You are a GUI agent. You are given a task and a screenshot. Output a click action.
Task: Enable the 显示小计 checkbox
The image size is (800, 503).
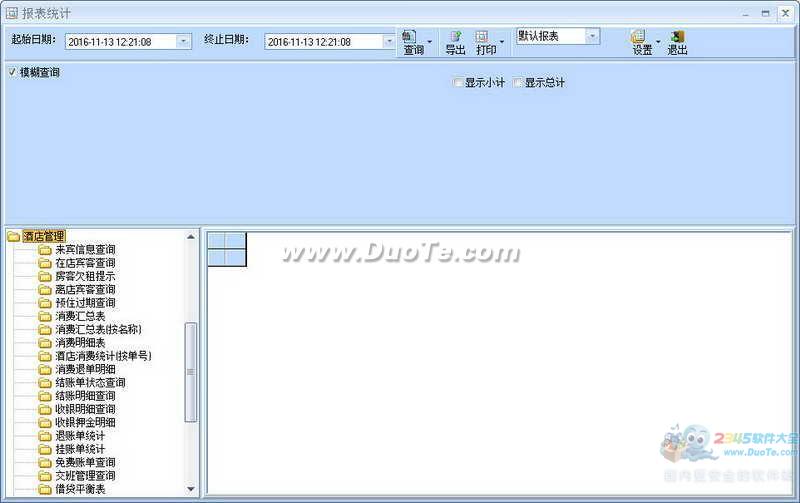(x=458, y=83)
